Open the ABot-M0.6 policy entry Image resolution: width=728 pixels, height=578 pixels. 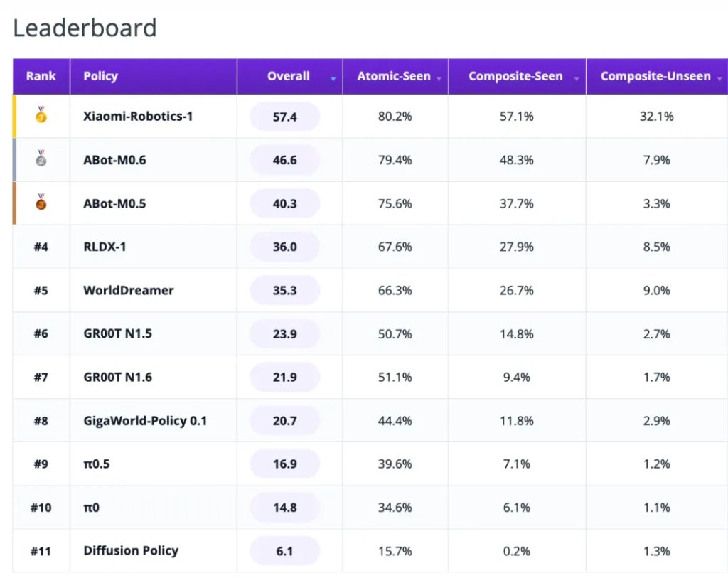click(114, 160)
